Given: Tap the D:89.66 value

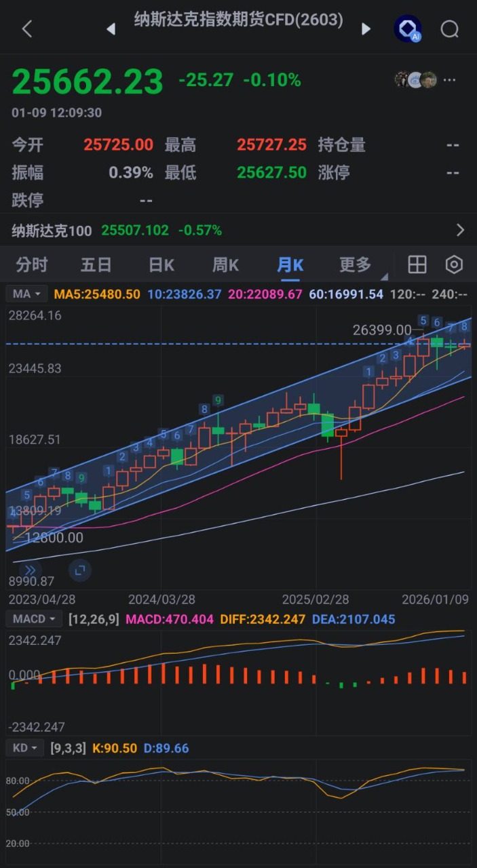Looking at the screenshot, I should click(x=166, y=749).
